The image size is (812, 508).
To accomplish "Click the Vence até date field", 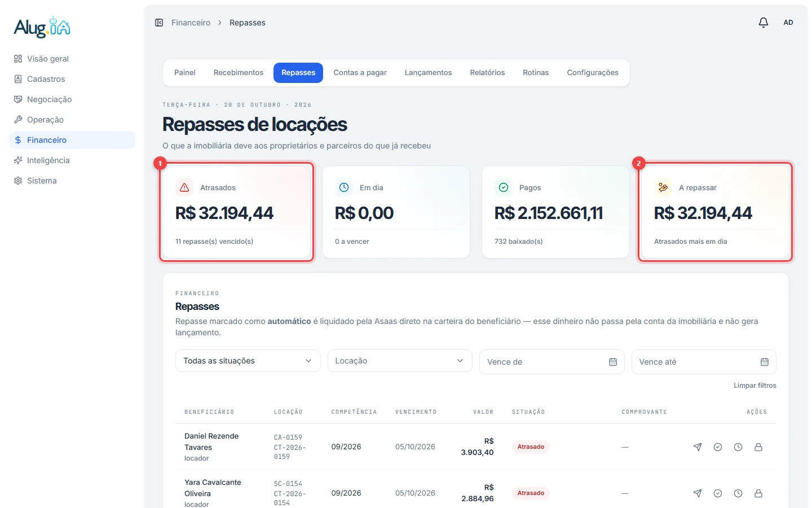I will (704, 362).
